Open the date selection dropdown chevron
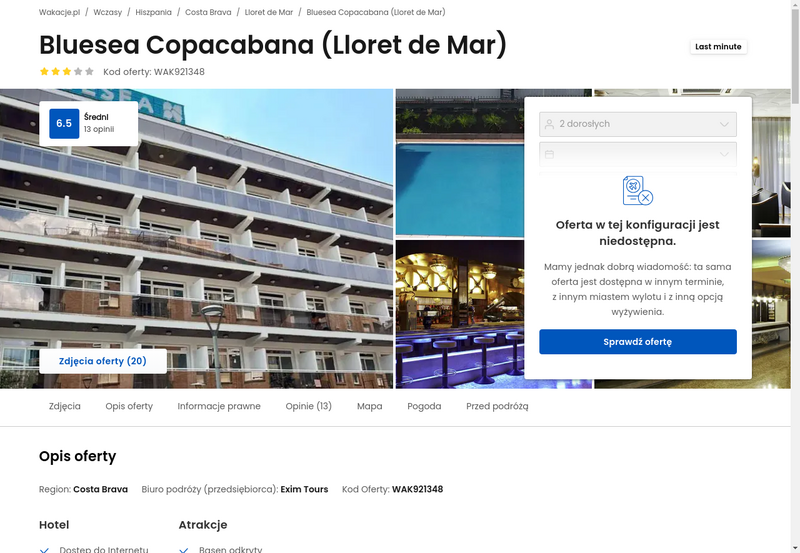Viewport: 800px width, 553px height. [x=724, y=154]
